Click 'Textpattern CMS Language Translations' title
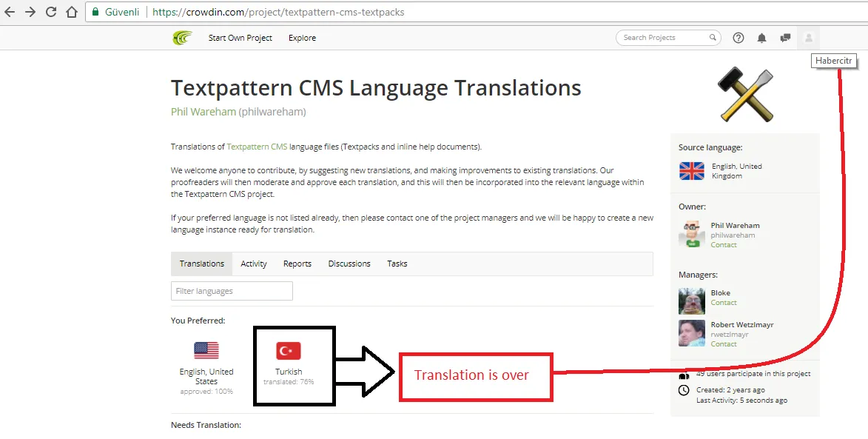The height and width of the screenshot is (439, 868). tap(376, 88)
